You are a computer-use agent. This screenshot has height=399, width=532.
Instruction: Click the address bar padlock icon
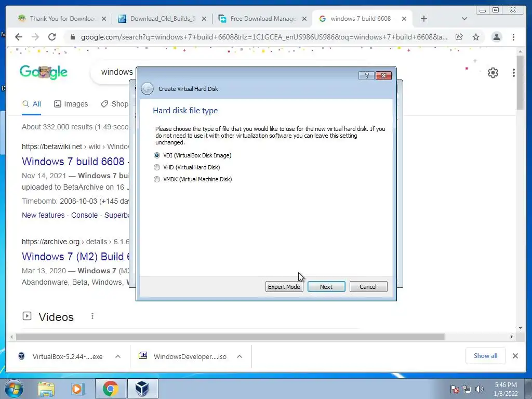point(72,37)
